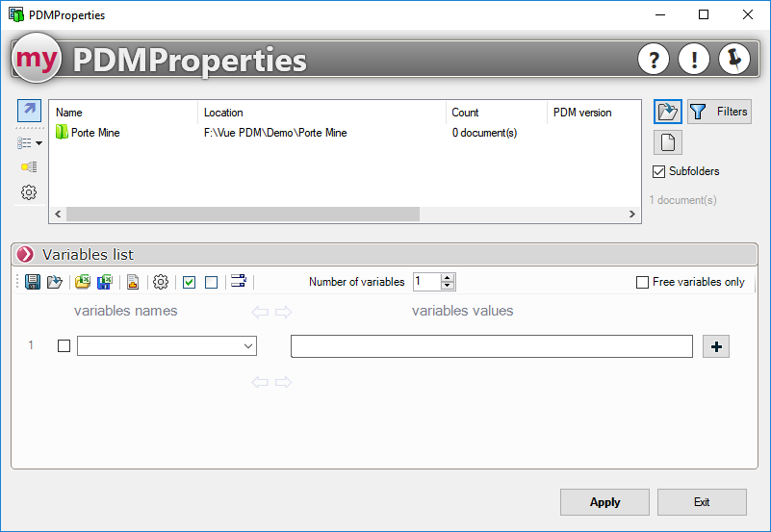Expand the list view options dropdown arrow

39,143
